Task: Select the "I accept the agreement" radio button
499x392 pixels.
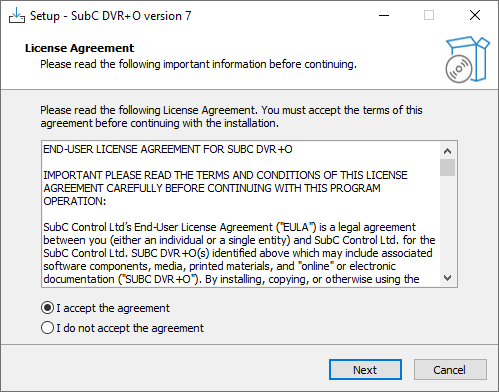Action: pos(47,308)
